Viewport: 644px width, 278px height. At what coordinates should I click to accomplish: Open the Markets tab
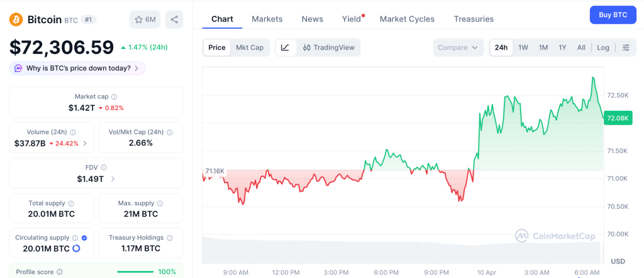[267, 19]
